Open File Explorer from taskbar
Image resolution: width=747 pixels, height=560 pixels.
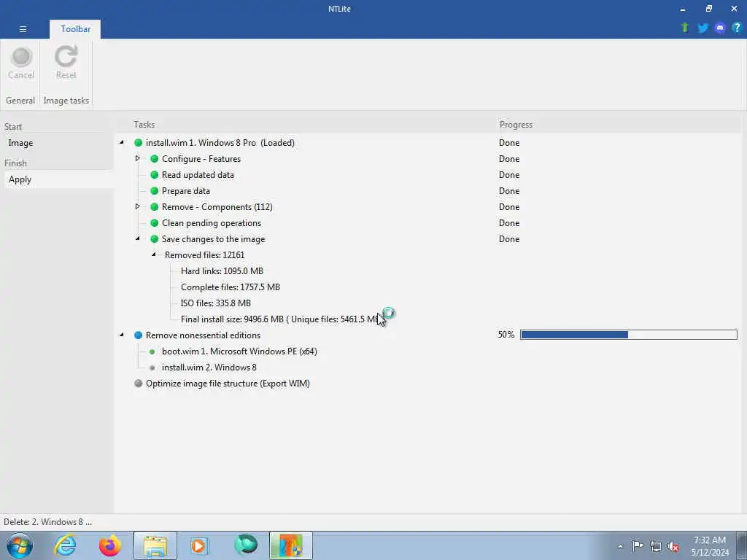(155, 545)
